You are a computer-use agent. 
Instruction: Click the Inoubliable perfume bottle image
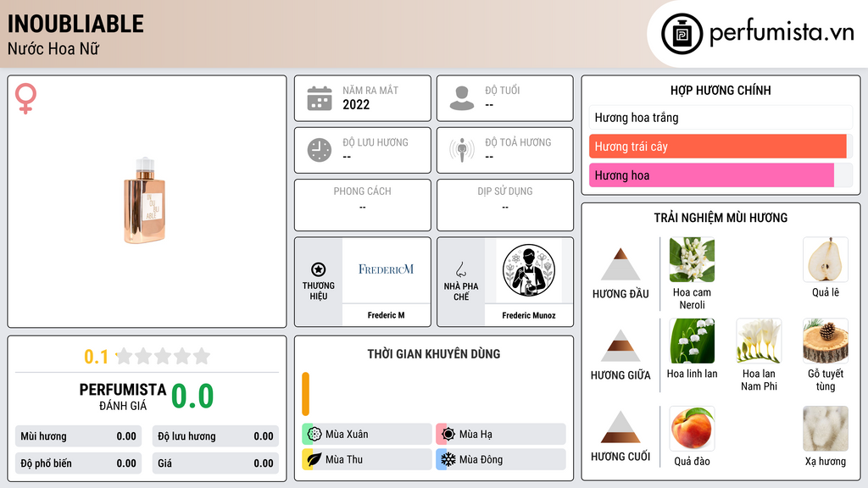tap(144, 201)
